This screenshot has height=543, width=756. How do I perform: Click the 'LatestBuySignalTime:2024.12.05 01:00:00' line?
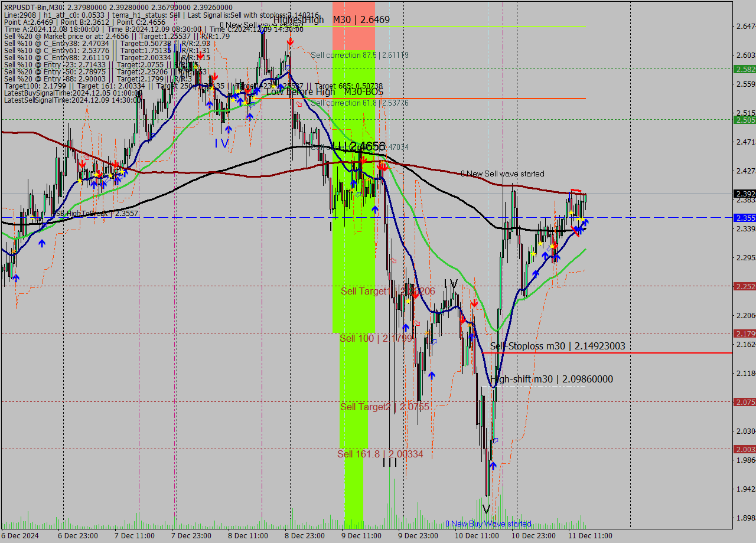(x=74, y=93)
